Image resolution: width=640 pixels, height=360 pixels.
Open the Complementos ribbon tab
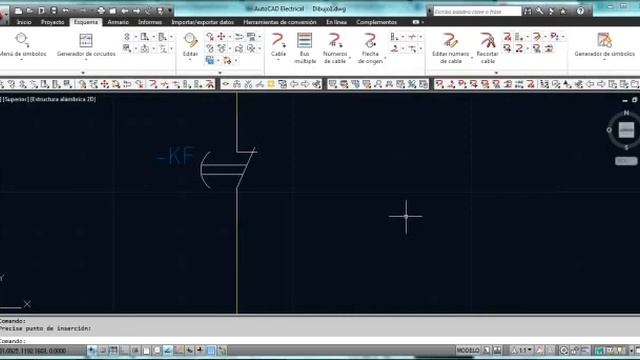pyautogui.click(x=376, y=22)
